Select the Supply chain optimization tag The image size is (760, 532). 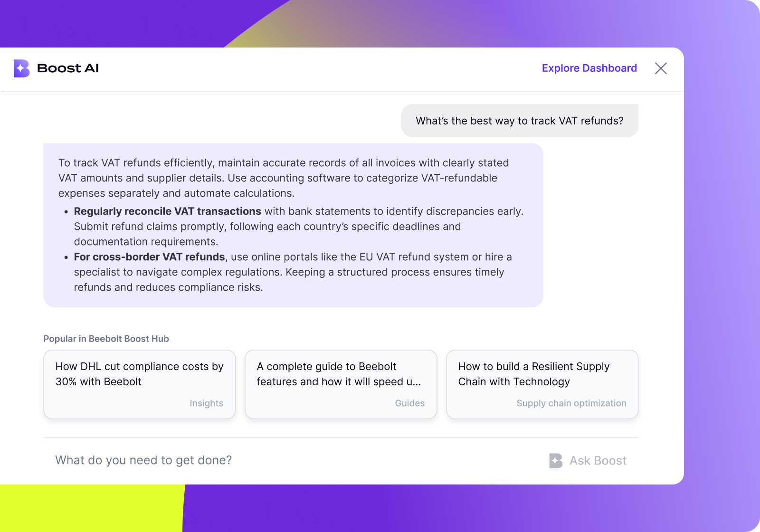tap(571, 403)
